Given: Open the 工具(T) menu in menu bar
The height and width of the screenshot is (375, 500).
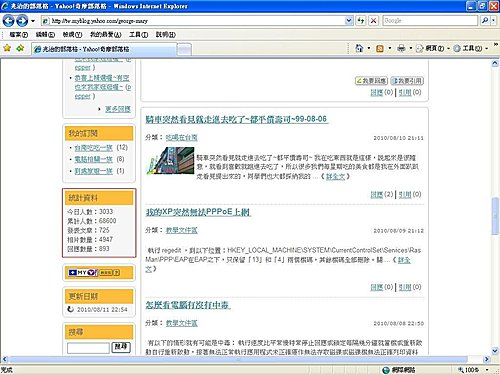Looking at the screenshot, I should tap(138, 35).
